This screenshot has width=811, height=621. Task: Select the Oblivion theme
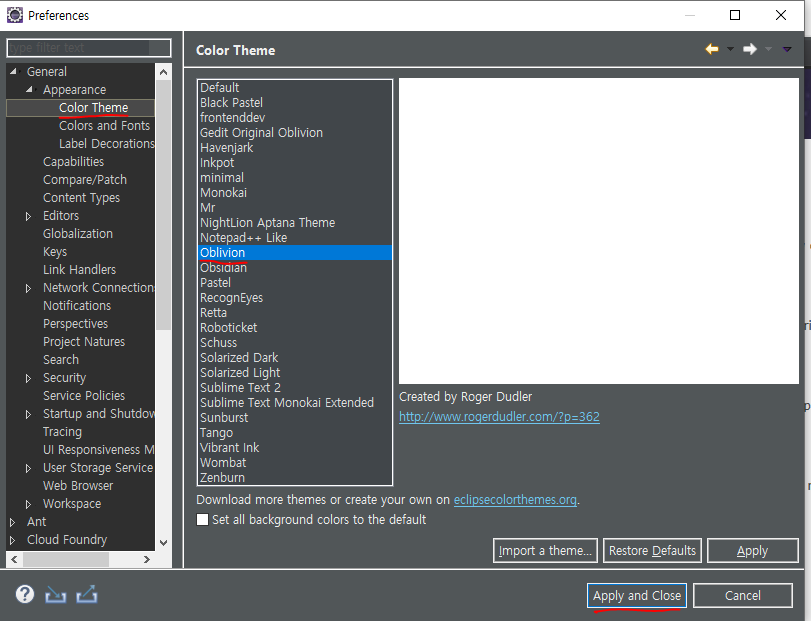coord(295,252)
